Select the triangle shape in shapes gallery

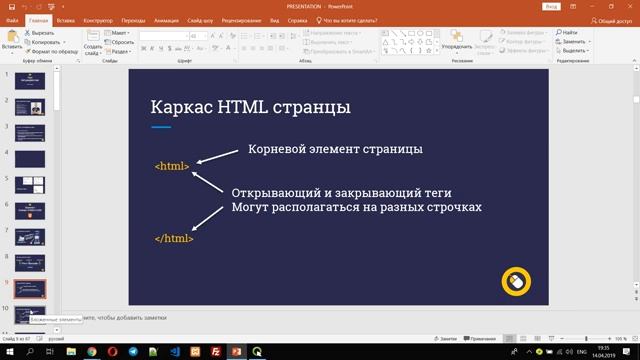pos(385,42)
